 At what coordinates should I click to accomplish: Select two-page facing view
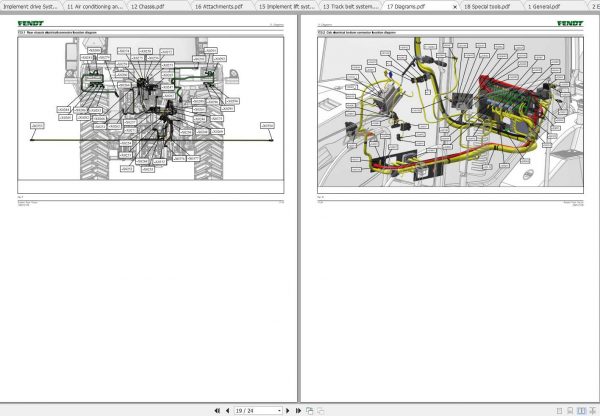point(581,411)
